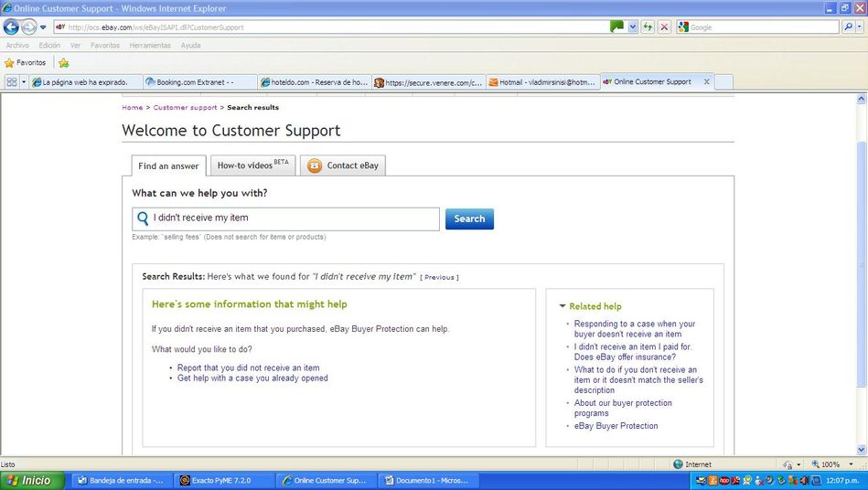Open the Archivo menu
868x490 pixels.
pyautogui.click(x=17, y=46)
